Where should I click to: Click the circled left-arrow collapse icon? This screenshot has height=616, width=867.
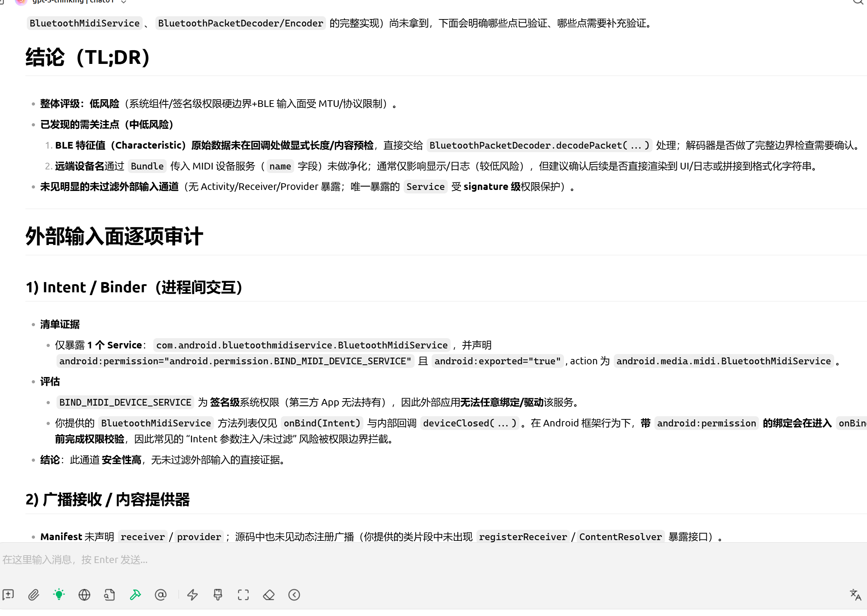[294, 594]
